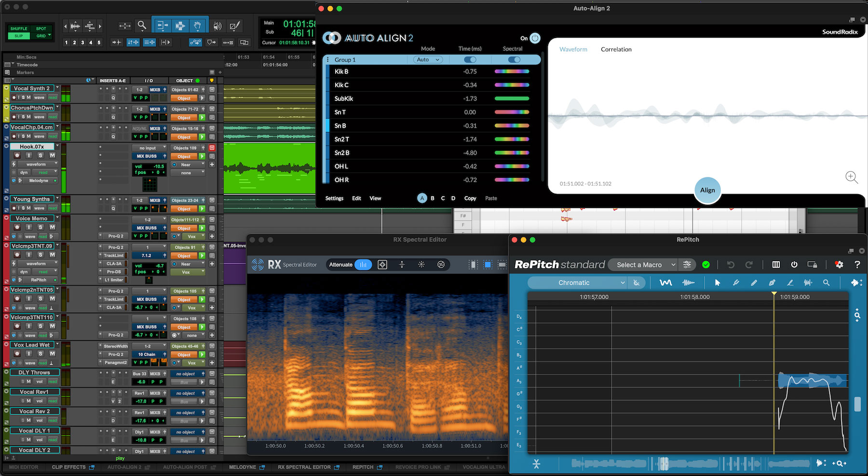Choose RX Replace plus-box mode icon
Viewport: 868px width, 476px height.
[382, 264]
